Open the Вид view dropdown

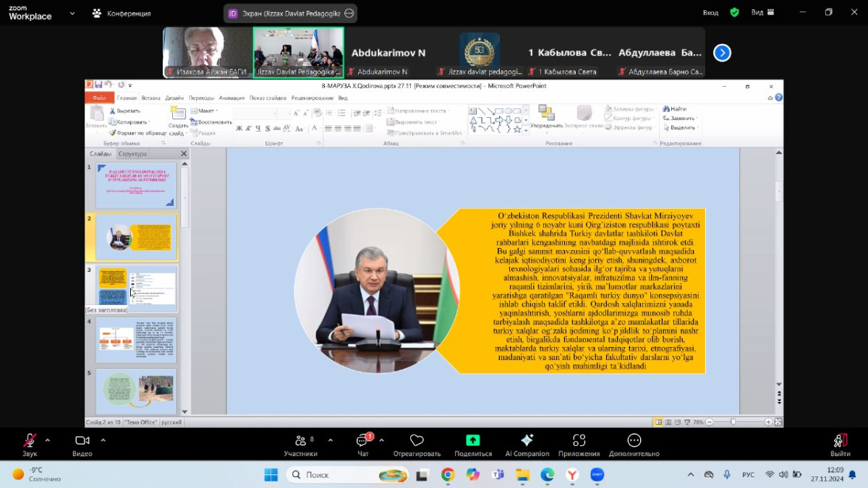tap(762, 12)
